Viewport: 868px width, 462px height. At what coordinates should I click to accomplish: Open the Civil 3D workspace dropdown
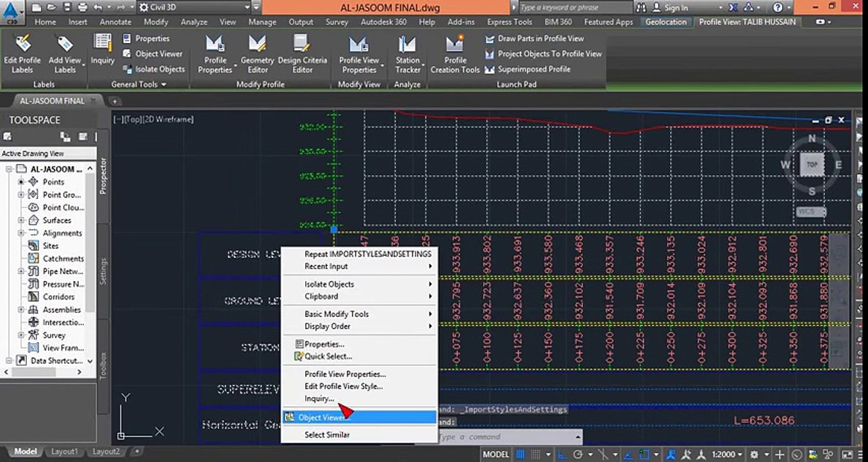tap(194, 8)
